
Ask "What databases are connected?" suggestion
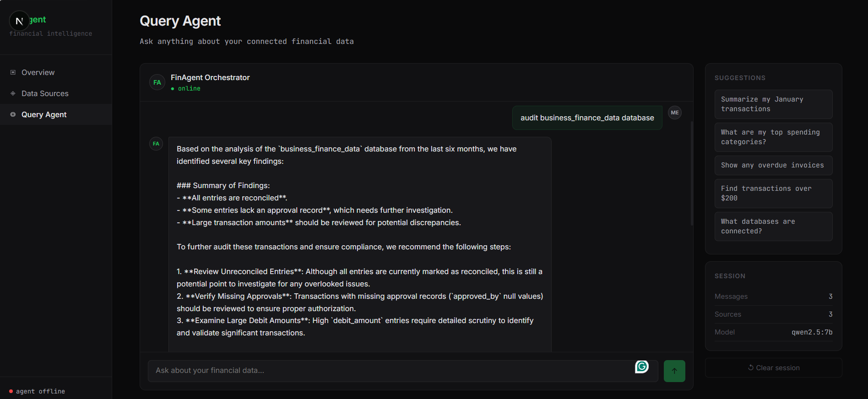coord(773,226)
